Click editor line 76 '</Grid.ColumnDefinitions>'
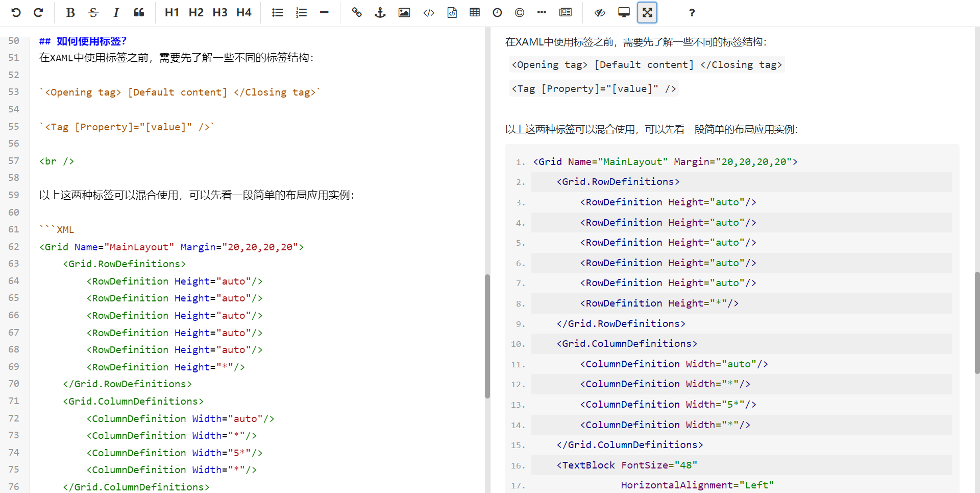Viewport: 980px width, 493px height. click(136, 487)
